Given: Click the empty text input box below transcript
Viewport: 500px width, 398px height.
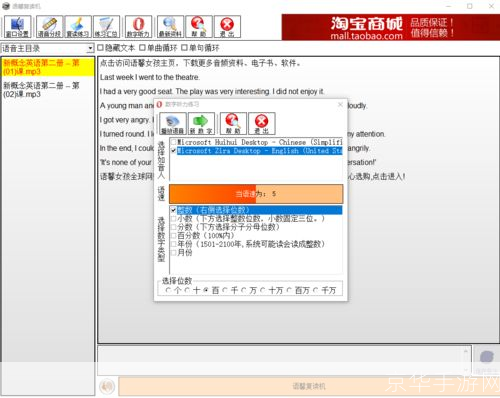Looking at the screenshot, I should (281, 360).
